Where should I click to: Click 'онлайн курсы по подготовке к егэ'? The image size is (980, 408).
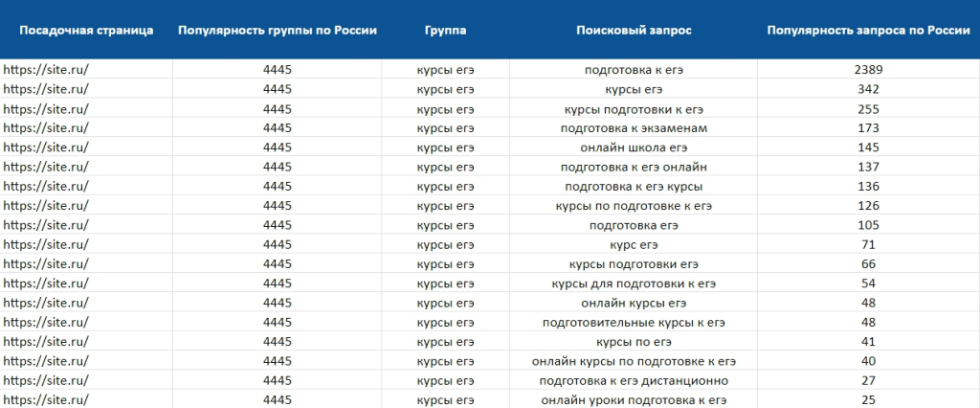click(634, 361)
